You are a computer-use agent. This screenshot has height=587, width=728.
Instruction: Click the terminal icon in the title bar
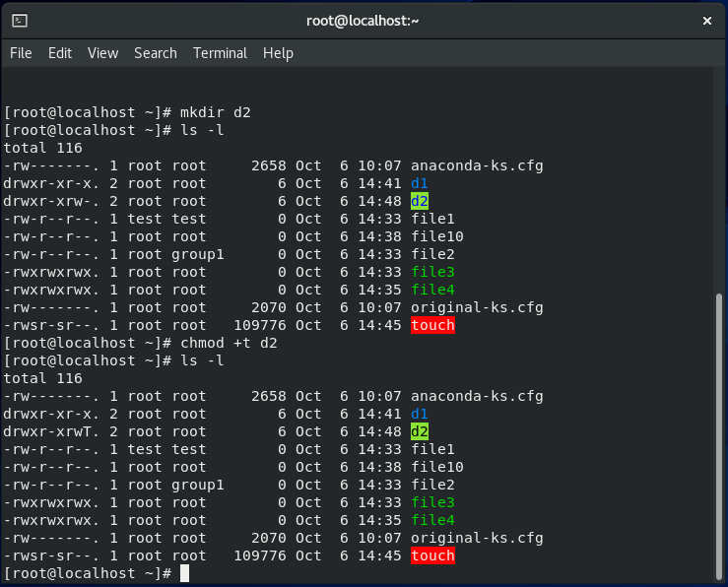tap(20, 21)
